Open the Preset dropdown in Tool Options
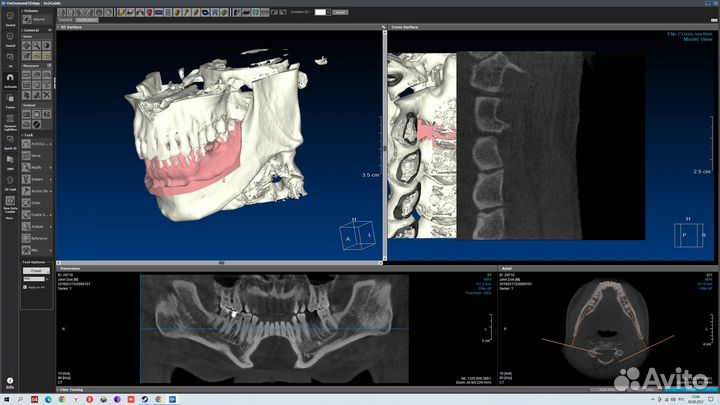This screenshot has height=405, width=720. [x=36, y=271]
